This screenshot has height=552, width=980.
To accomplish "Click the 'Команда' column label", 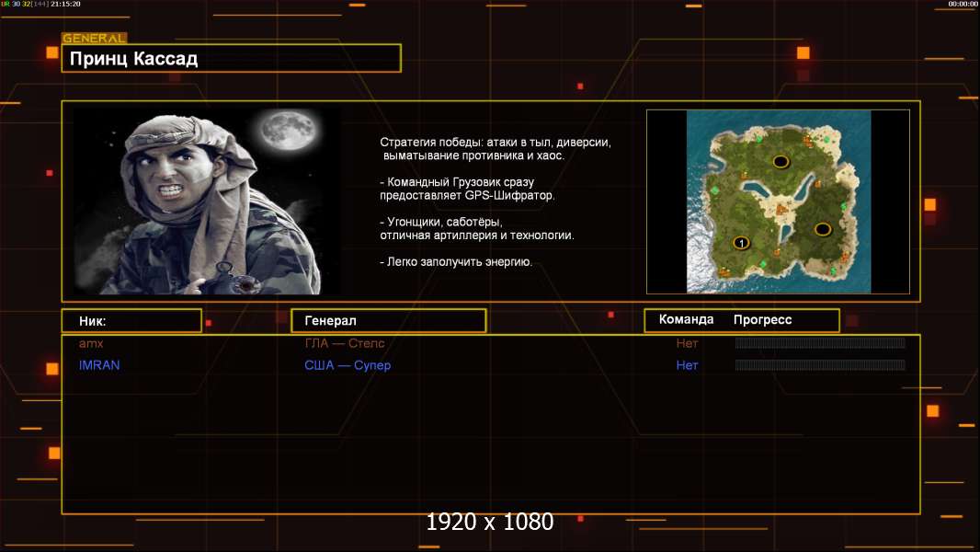I will [686, 320].
